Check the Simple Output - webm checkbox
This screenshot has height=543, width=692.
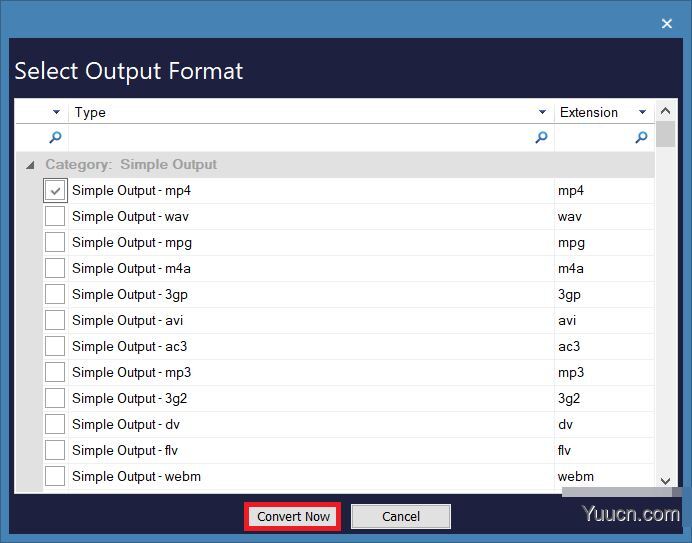(55, 477)
